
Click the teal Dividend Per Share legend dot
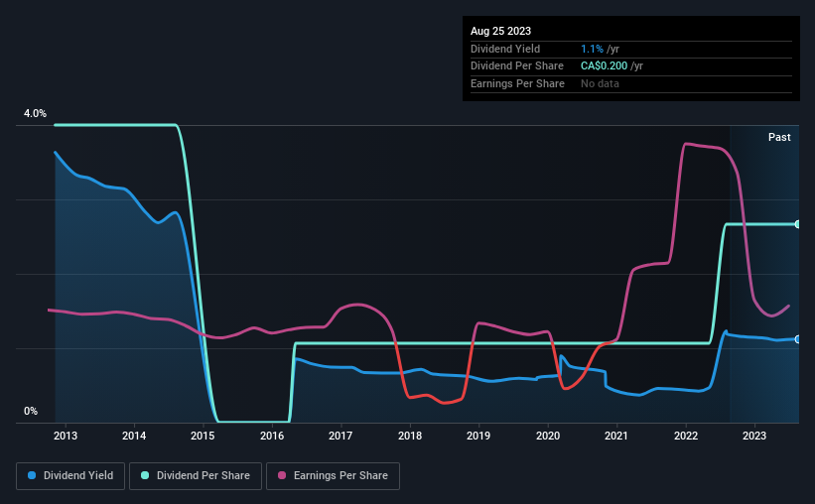point(145,475)
